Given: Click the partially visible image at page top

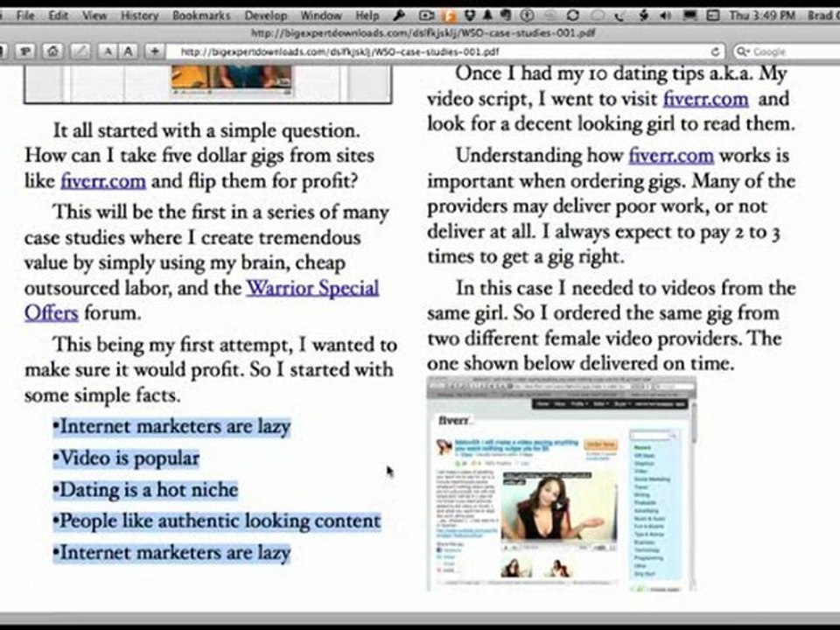Looking at the screenshot, I should 208,84.
